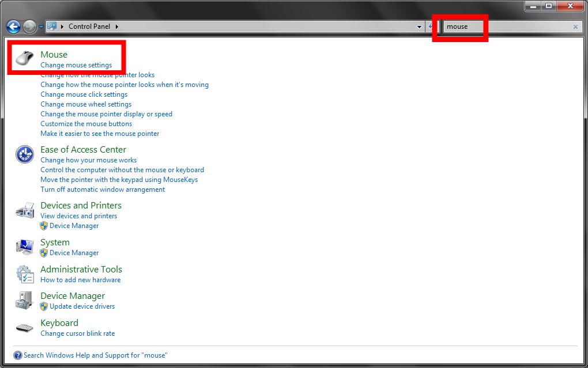Open the recent pages dropdown beside navigation arrows
This screenshot has height=368, width=588.
click(40, 26)
